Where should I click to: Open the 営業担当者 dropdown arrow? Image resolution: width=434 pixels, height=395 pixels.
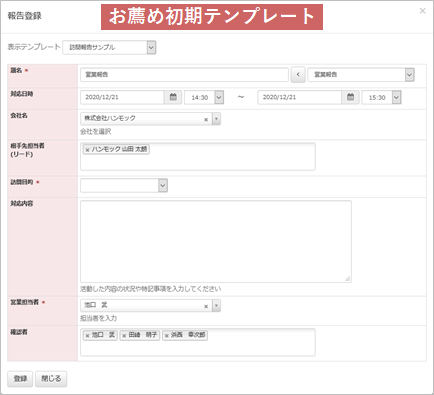point(216,305)
